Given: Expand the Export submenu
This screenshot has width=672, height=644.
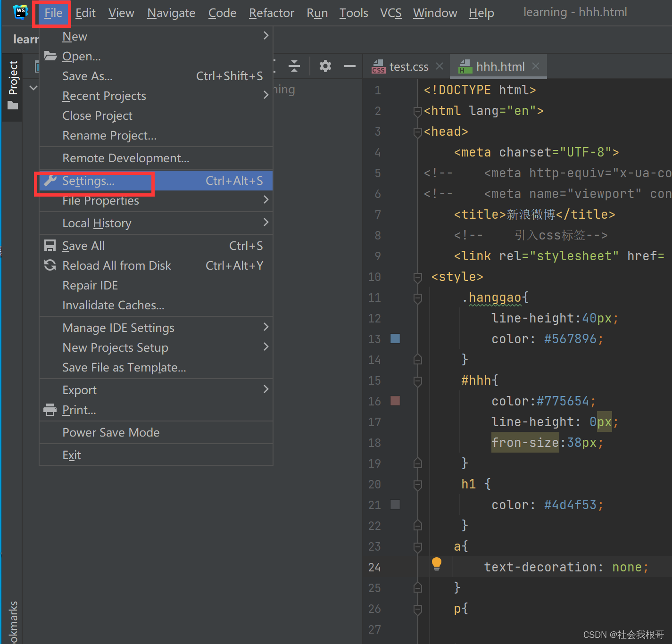Looking at the screenshot, I should pyautogui.click(x=79, y=389).
